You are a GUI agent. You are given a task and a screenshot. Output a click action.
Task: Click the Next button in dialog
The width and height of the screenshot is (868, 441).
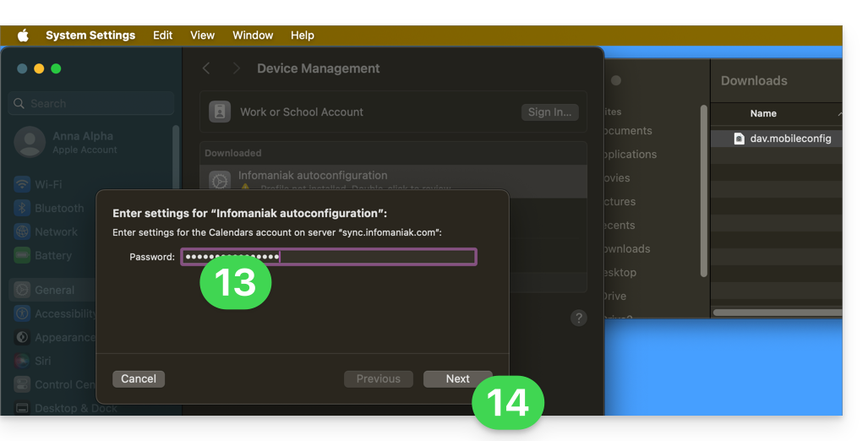457,378
